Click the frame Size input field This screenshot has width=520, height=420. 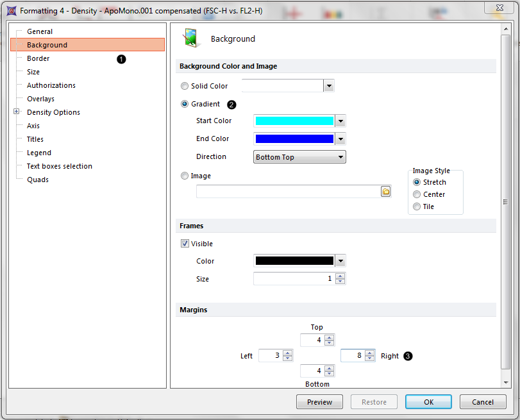coord(294,279)
